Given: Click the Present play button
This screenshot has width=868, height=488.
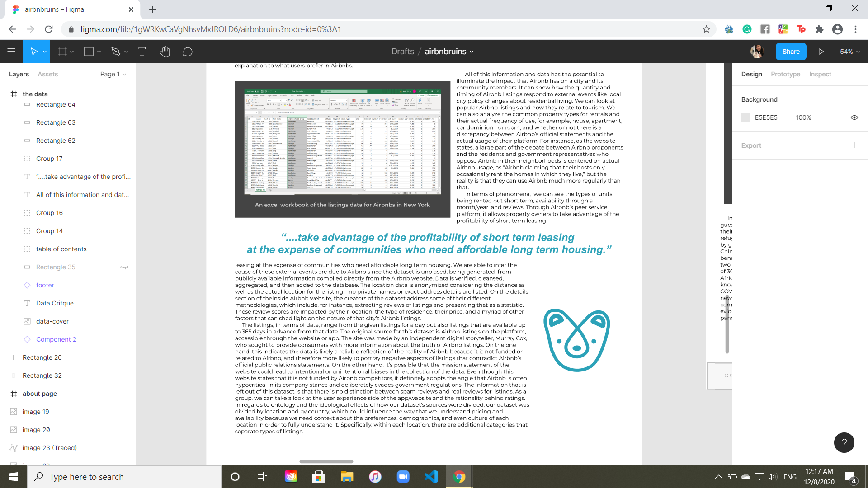Looking at the screenshot, I should [821, 52].
